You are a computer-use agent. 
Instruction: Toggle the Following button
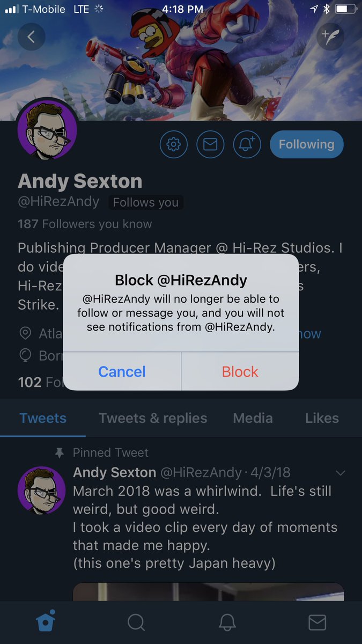point(306,144)
